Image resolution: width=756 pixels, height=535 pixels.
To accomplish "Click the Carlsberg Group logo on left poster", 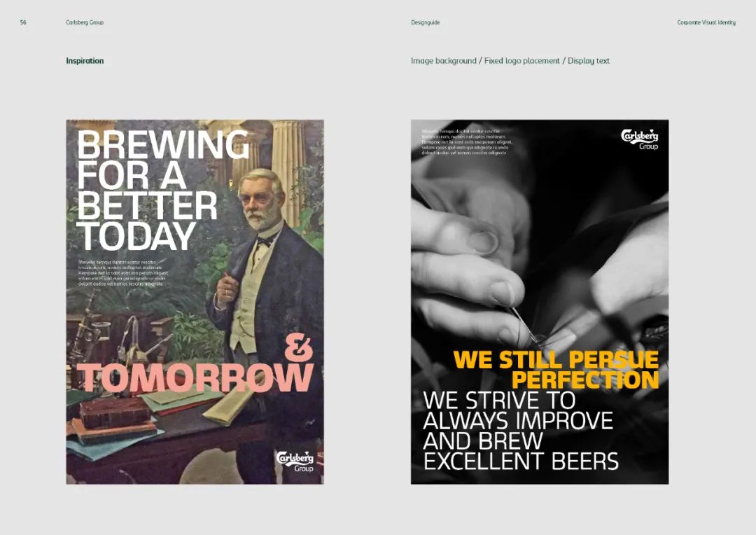I will click(295, 461).
